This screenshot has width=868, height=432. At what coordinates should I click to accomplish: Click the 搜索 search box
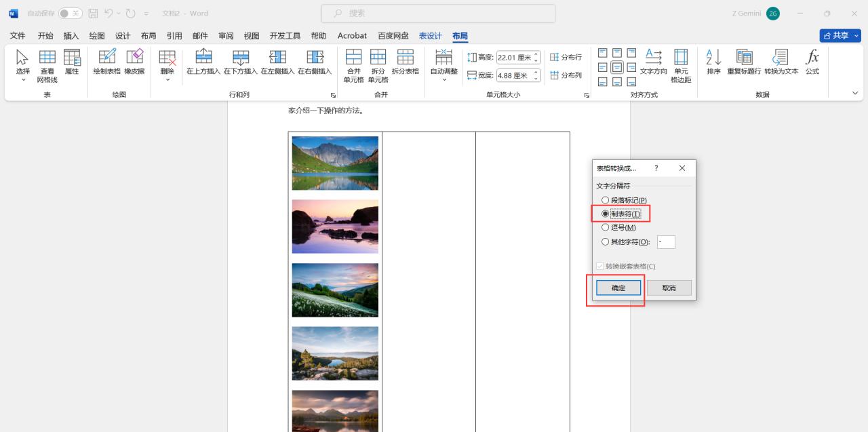point(438,14)
